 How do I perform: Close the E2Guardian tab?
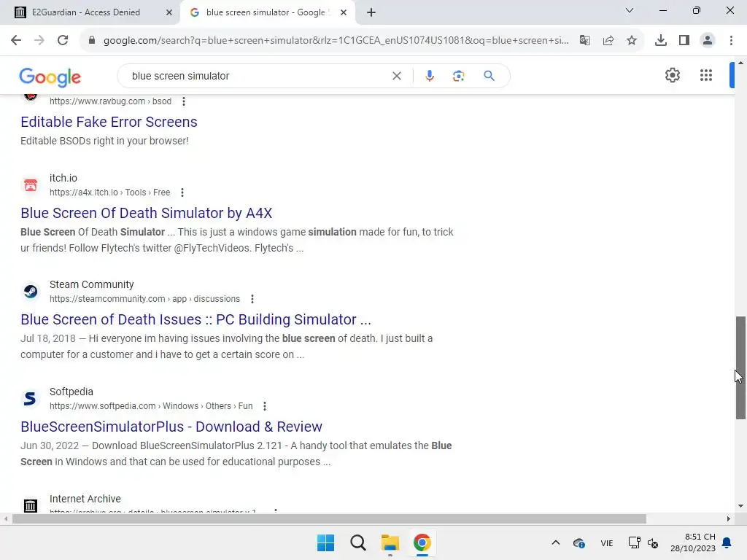point(169,12)
